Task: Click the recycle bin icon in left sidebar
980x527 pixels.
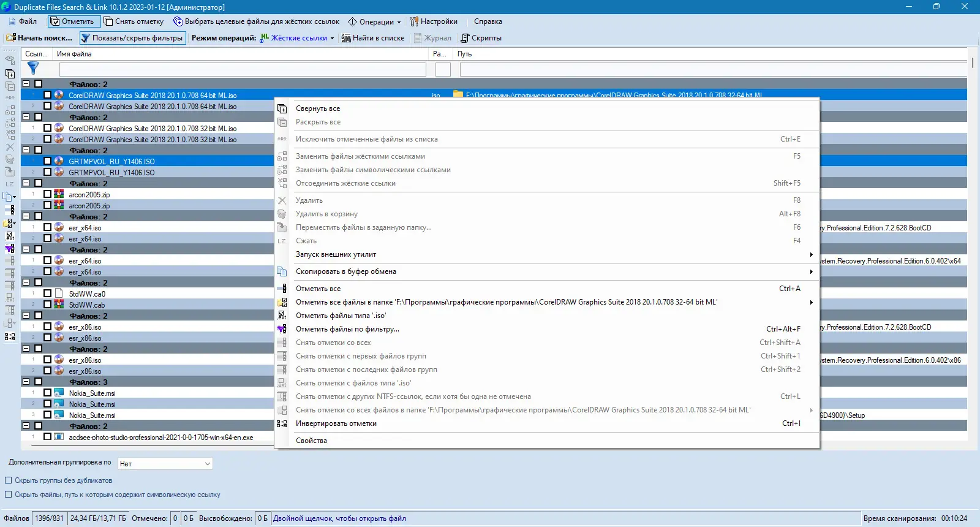Action: click(10, 160)
